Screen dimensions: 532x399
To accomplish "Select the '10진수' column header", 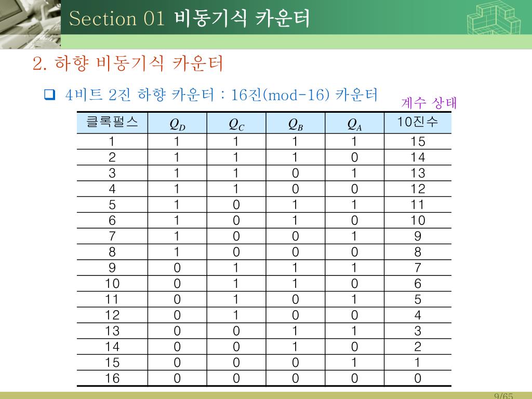I will pyautogui.click(x=418, y=122).
